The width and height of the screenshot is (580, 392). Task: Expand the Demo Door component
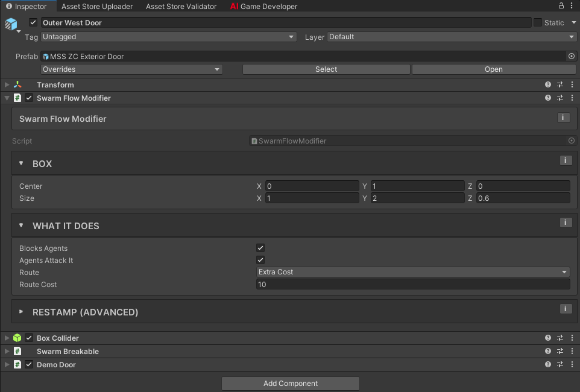7,365
